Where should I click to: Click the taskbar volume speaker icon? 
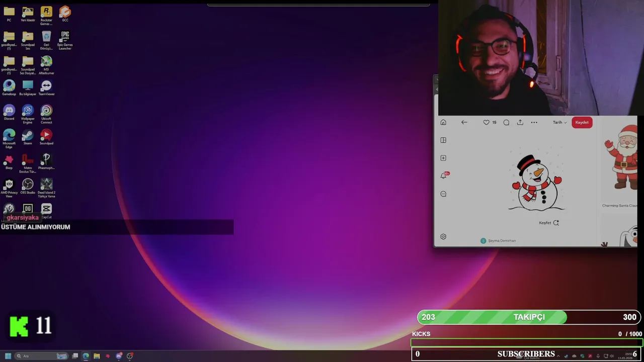(612, 356)
